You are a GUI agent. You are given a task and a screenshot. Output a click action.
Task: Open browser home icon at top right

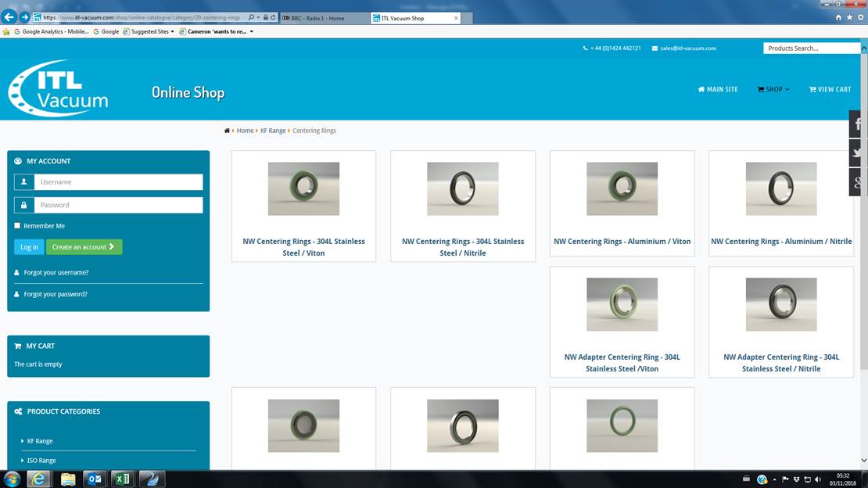838,18
